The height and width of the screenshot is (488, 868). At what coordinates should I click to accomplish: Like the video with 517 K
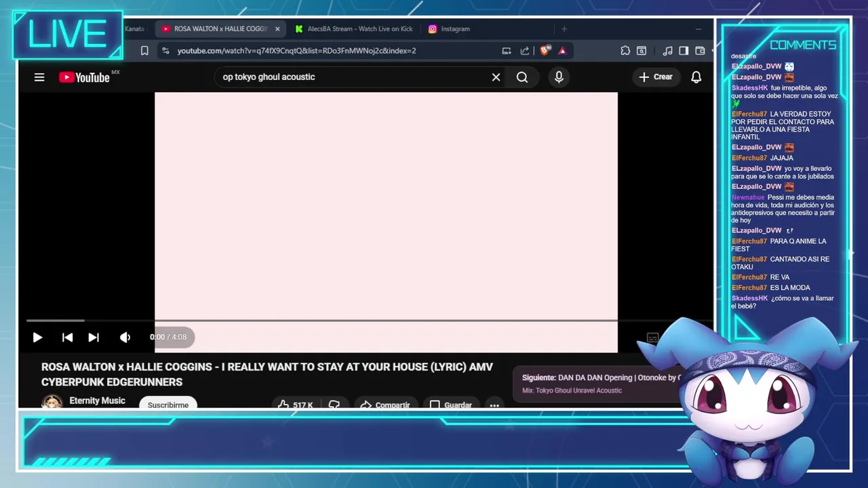(295, 405)
